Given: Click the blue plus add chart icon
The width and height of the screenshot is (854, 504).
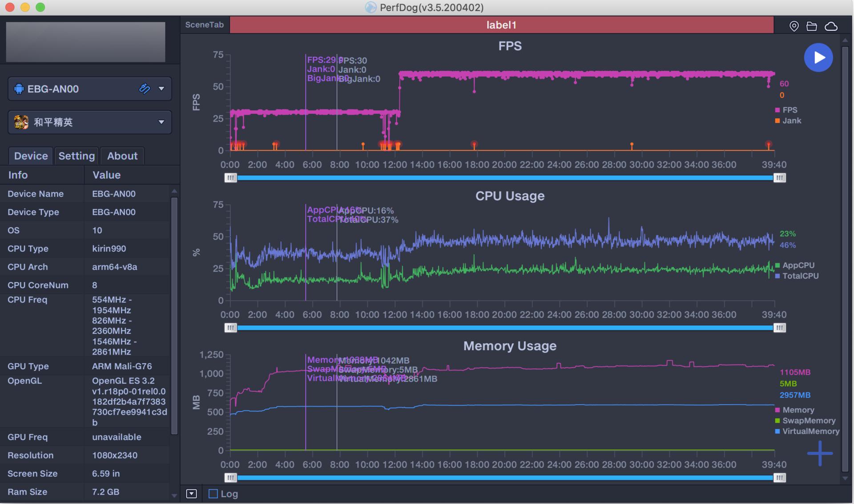Looking at the screenshot, I should click(x=820, y=453).
